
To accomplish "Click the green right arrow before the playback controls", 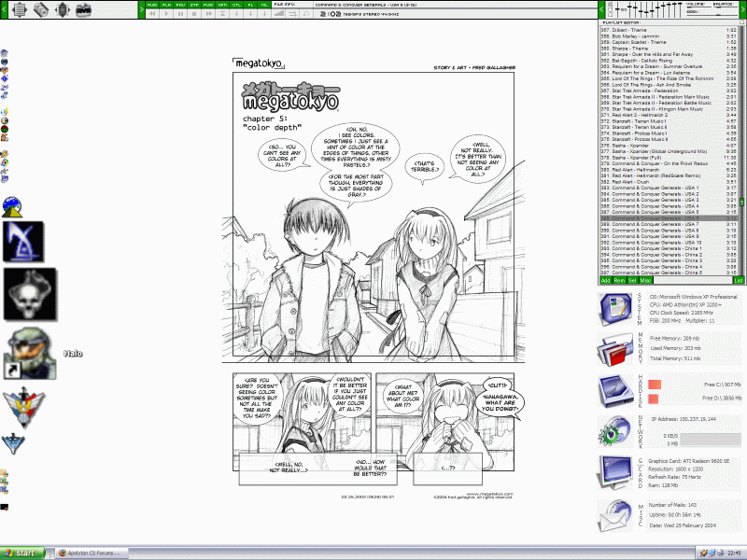I will tap(142, 9).
